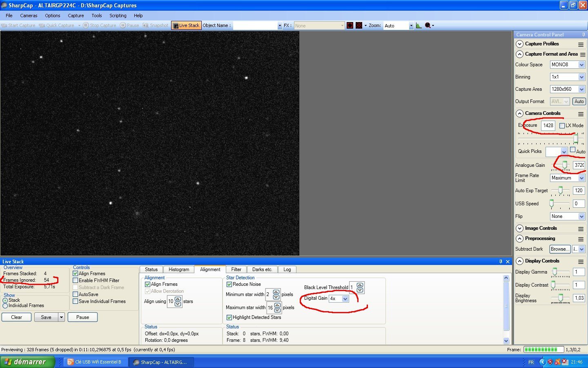Viewport: 588px width, 368px height.
Task: Click the Quick Capture toolbar button
Action: click(x=57, y=25)
